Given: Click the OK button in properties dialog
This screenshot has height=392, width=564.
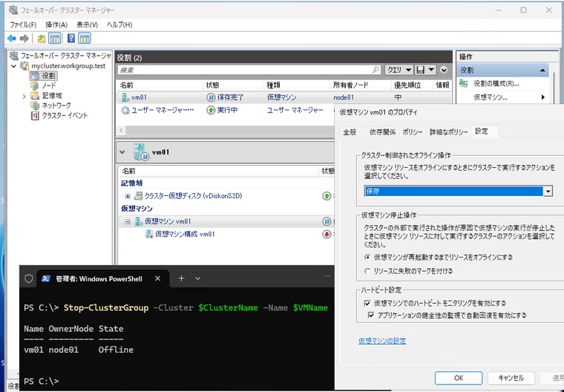Looking at the screenshot, I should click(x=459, y=378).
